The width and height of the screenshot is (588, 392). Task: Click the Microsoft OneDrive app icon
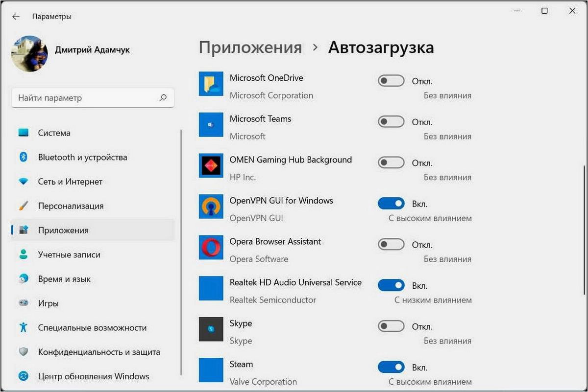click(x=211, y=83)
